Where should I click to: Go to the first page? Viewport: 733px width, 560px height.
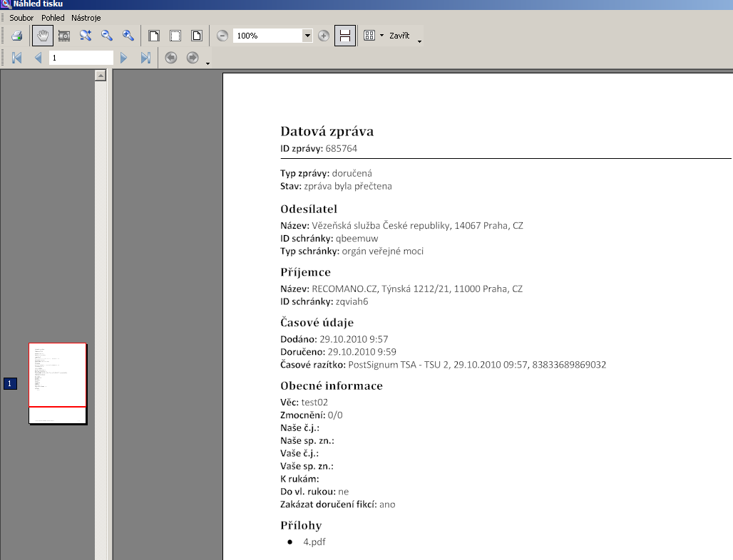click(x=17, y=58)
